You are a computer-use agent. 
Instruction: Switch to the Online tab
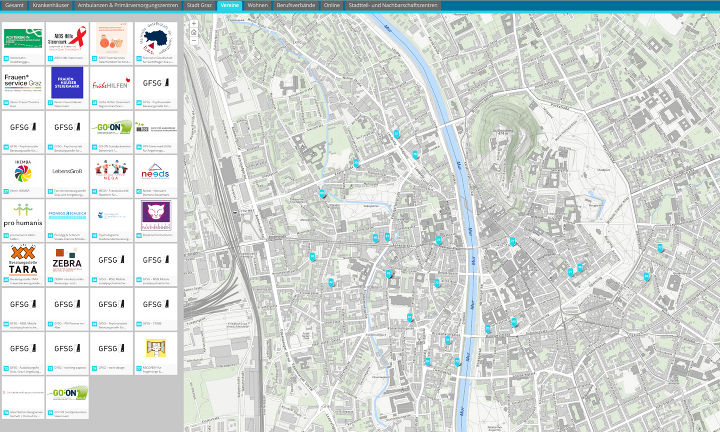click(x=332, y=6)
